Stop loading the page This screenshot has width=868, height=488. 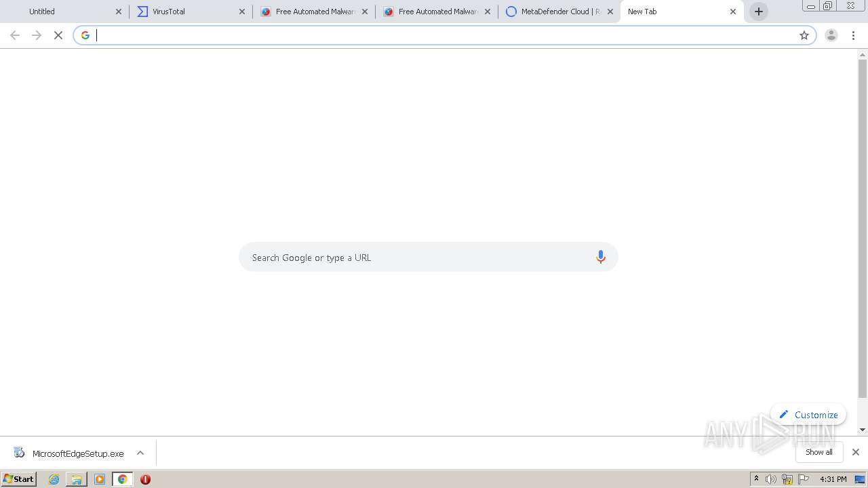point(58,35)
